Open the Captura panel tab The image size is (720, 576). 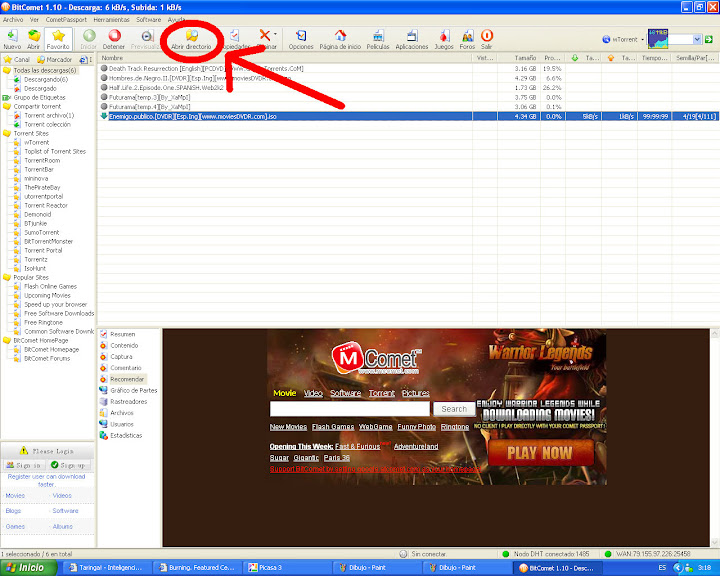[121, 357]
